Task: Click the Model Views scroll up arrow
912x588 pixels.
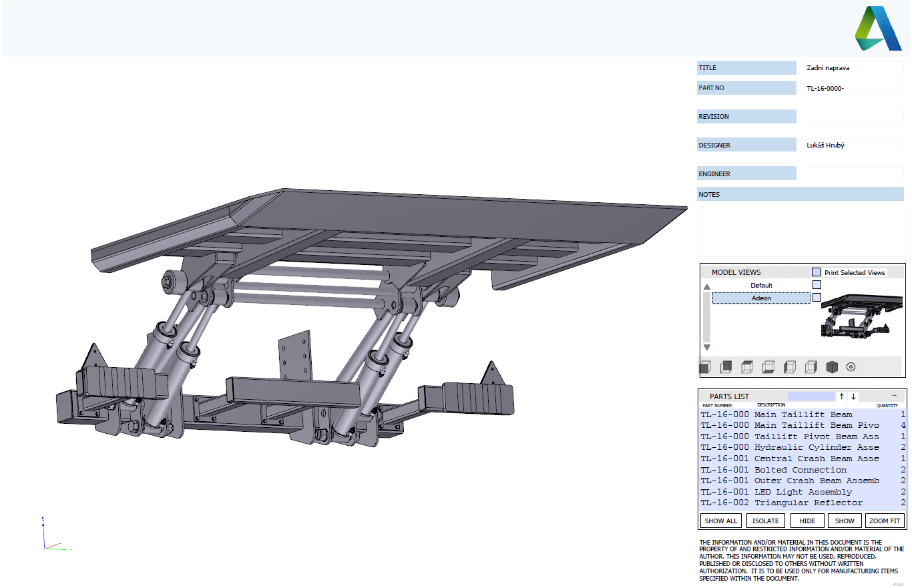Action: click(x=707, y=287)
